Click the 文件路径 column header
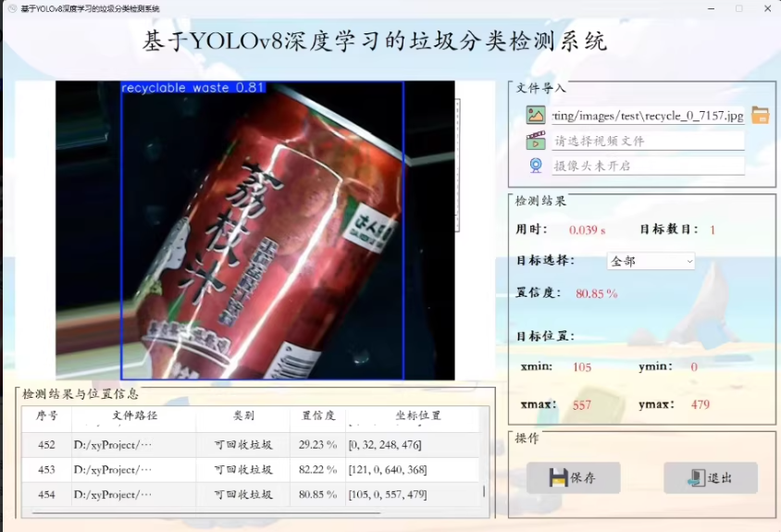The image size is (781, 532). click(134, 416)
